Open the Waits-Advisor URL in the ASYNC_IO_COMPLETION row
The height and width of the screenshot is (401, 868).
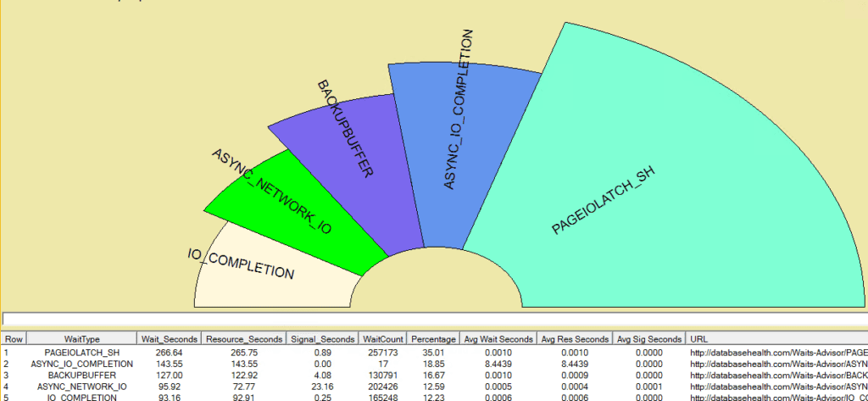(x=777, y=363)
